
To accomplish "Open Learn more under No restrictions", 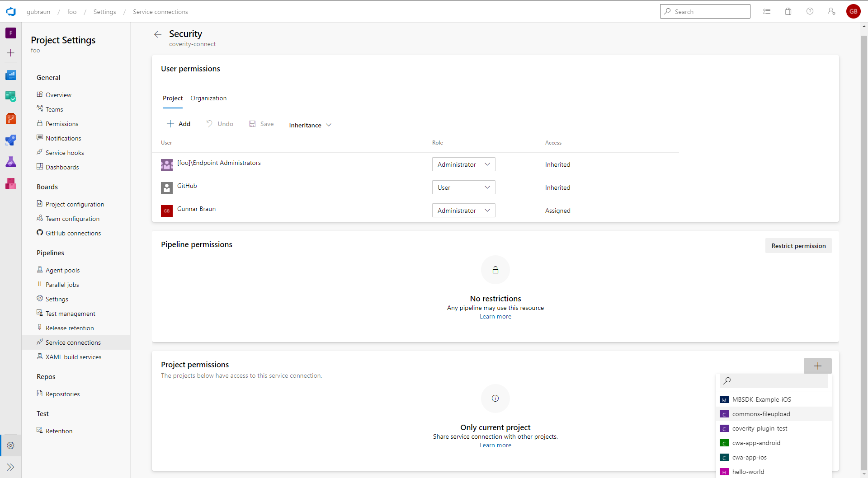I will pyautogui.click(x=495, y=316).
